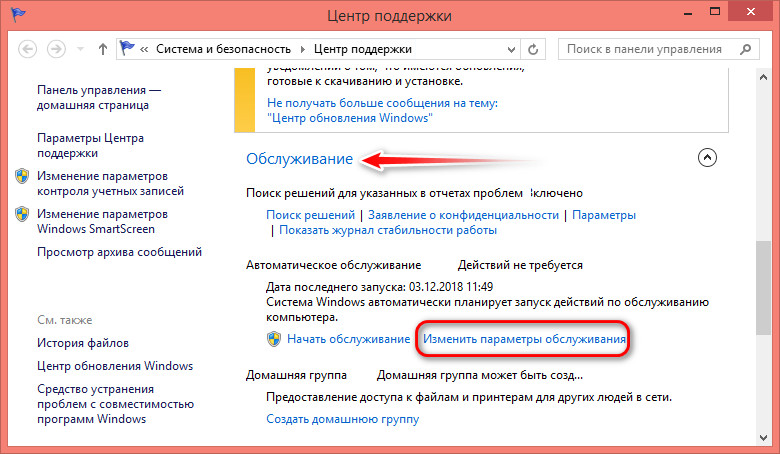Open Центр обновления Windows sidebar link
The width and height of the screenshot is (780, 454).
coord(115,366)
